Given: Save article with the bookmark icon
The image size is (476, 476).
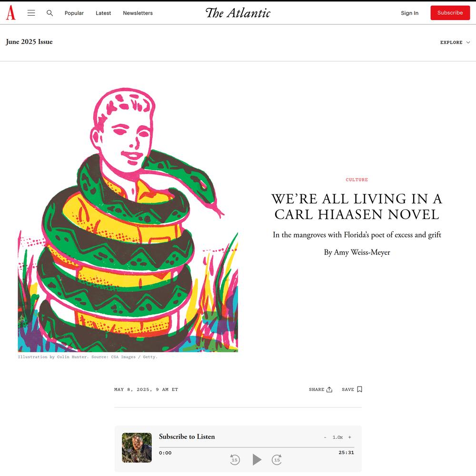Looking at the screenshot, I should [359, 389].
